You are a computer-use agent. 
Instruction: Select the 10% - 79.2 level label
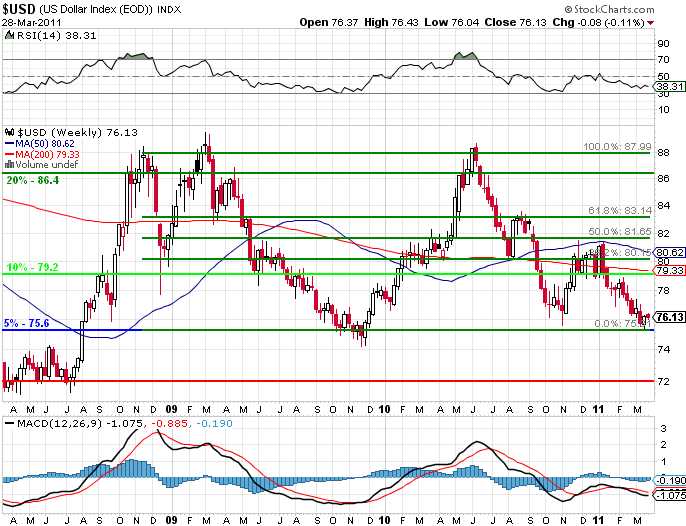click(31, 268)
